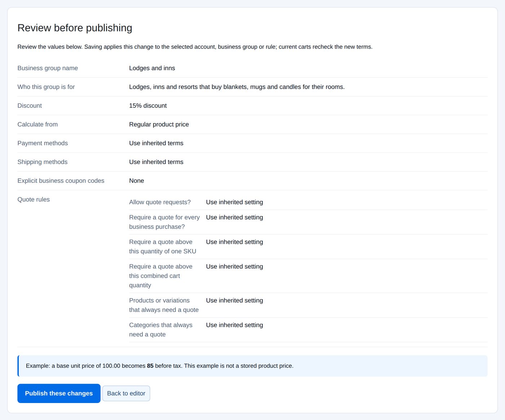Click the "Business group name" label
This screenshot has height=420, width=505.
[x=48, y=68]
